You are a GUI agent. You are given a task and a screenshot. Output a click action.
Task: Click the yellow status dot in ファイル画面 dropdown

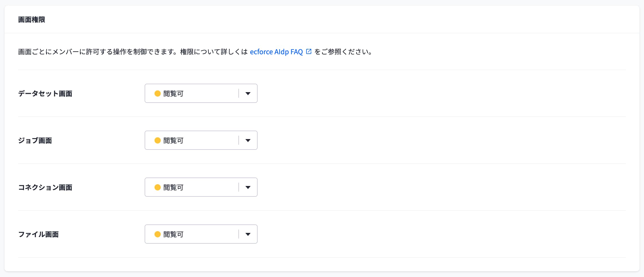pyautogui.click(x=158, y=234)
